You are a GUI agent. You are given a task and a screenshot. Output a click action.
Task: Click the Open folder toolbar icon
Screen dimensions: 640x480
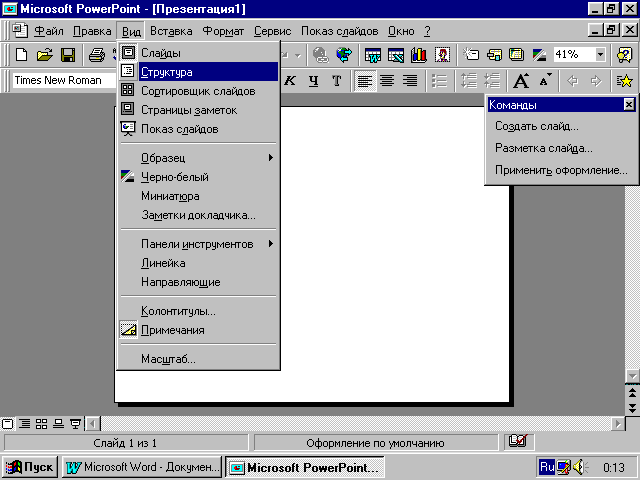pyautogui.click(x=44, y=55)
